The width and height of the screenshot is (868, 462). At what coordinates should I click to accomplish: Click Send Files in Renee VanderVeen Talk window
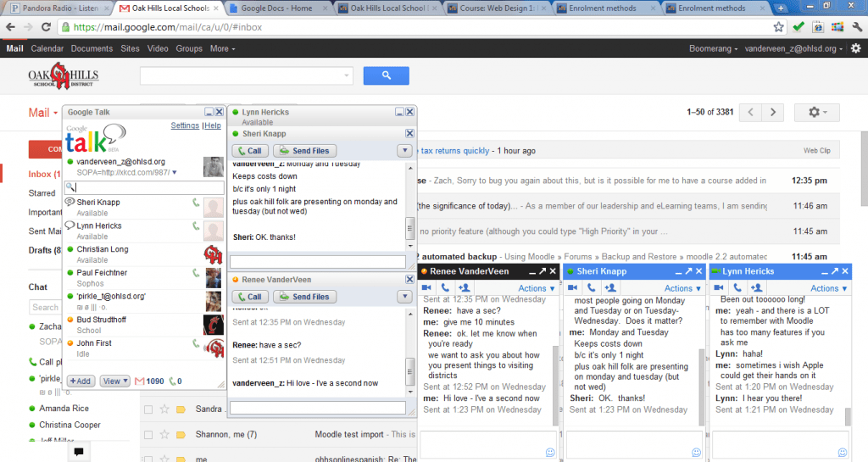[x=304, y=297]
